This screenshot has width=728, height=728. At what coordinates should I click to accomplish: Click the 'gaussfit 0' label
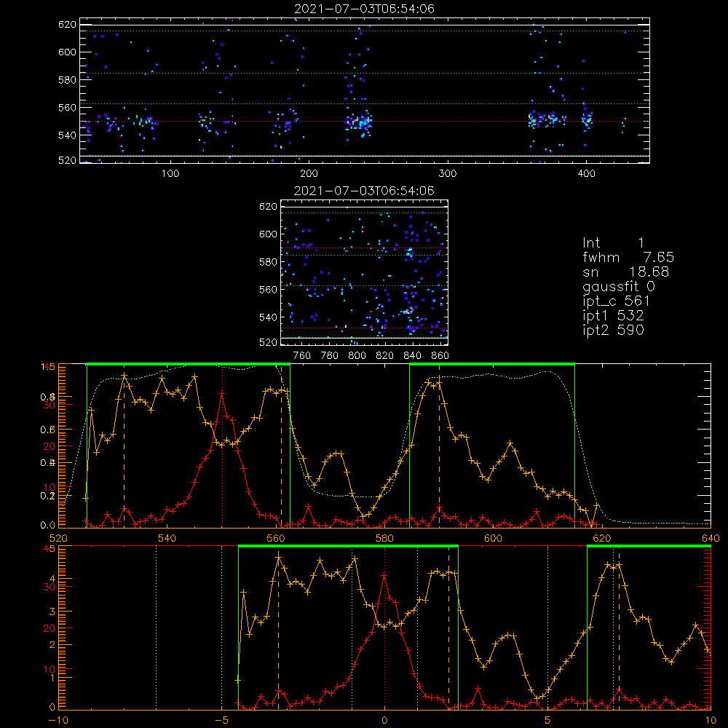[x=618, y=286]
